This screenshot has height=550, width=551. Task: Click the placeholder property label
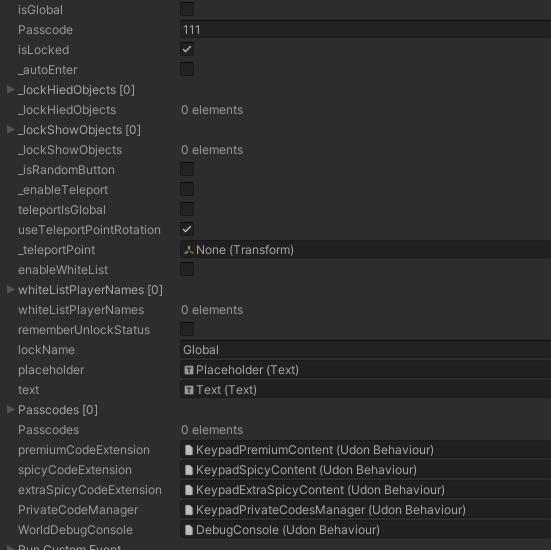[51, 370]
